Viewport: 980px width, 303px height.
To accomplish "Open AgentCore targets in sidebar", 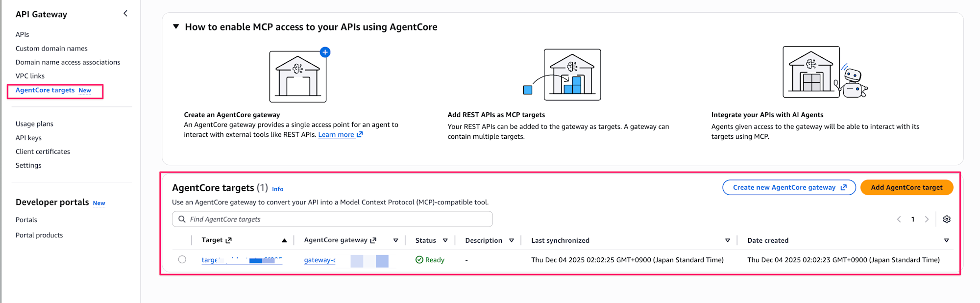I will tap(45, 90).
